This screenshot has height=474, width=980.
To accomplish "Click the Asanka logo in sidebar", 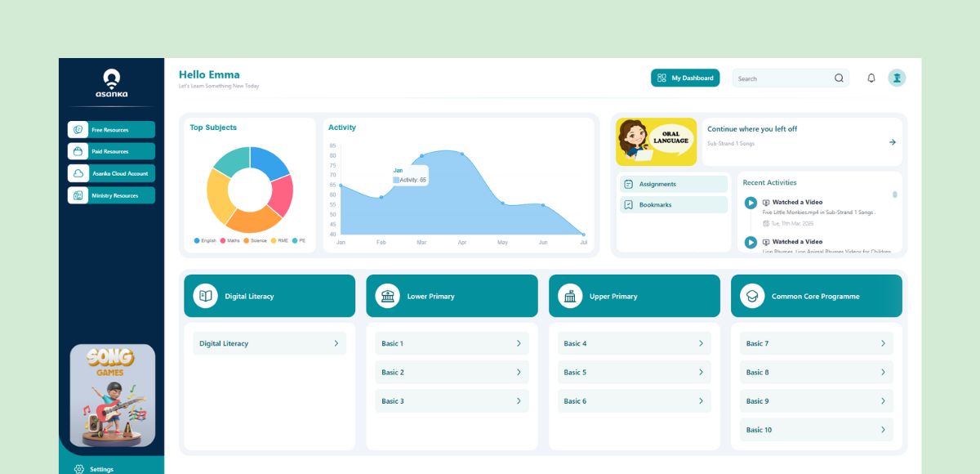I will point(111,83).
